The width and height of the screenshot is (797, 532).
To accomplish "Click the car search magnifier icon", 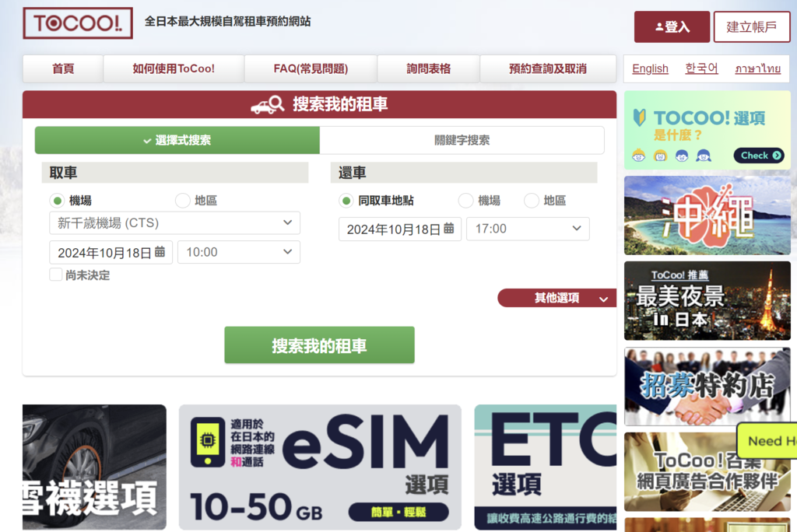I will (x=268, y=105).
